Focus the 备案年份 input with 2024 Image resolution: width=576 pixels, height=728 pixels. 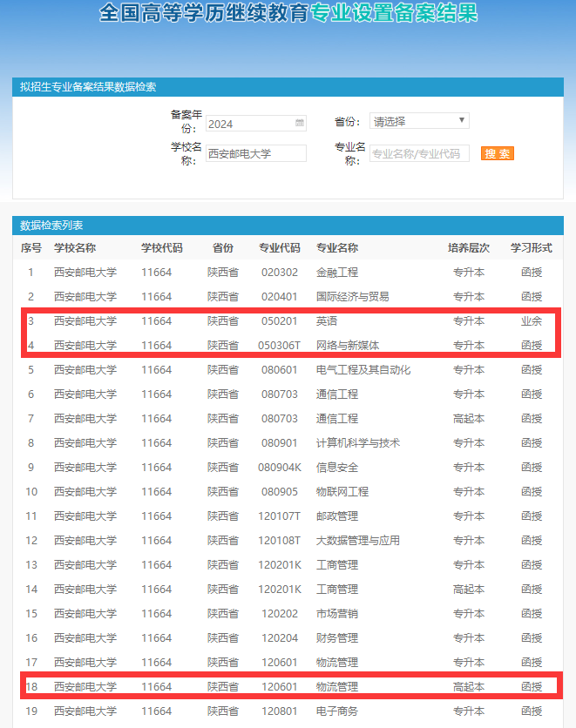click(x=256, y=124)
